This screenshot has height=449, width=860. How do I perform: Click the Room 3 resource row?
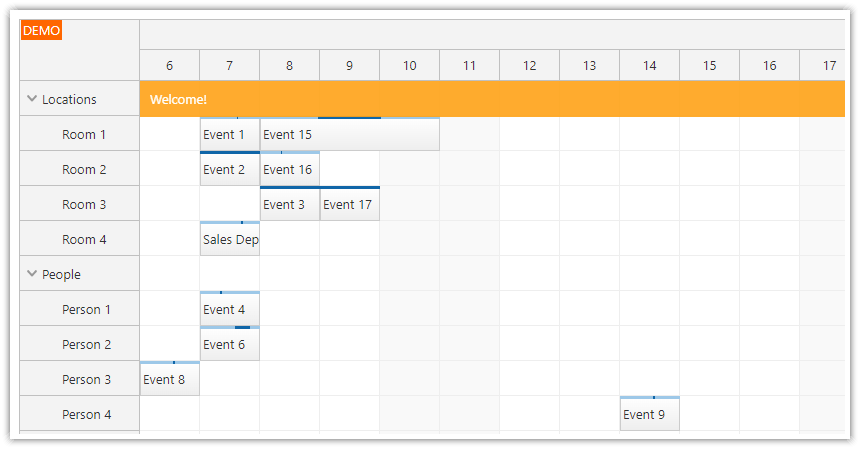tap(84, 205)
